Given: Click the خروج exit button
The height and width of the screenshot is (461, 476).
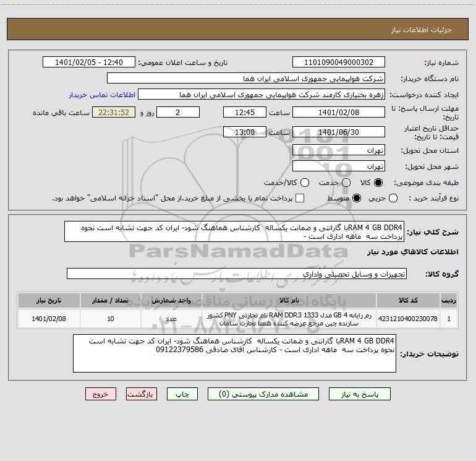Looking at the screenshot, I should click(101, 394).
